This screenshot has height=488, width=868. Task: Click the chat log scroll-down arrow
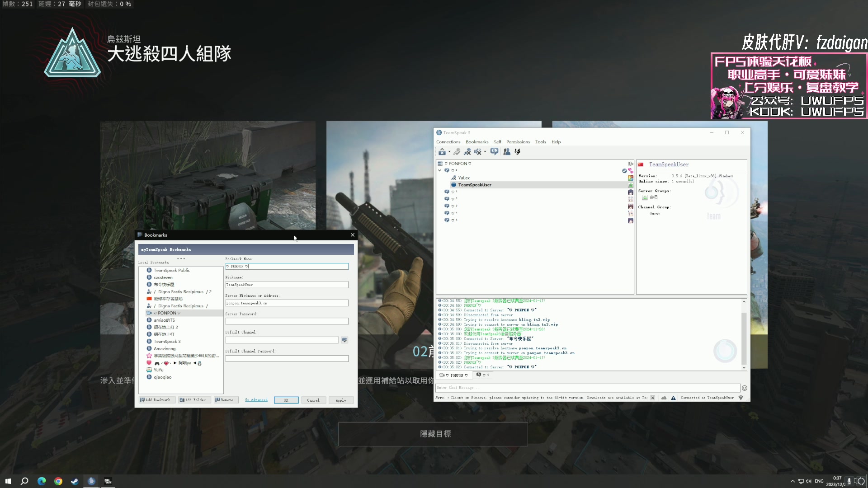[x=744, y=368]
